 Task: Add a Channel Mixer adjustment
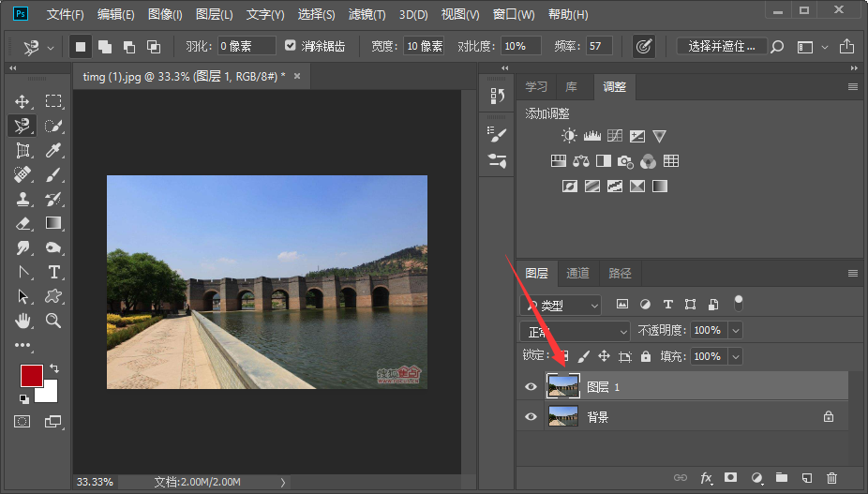point(648,162)
